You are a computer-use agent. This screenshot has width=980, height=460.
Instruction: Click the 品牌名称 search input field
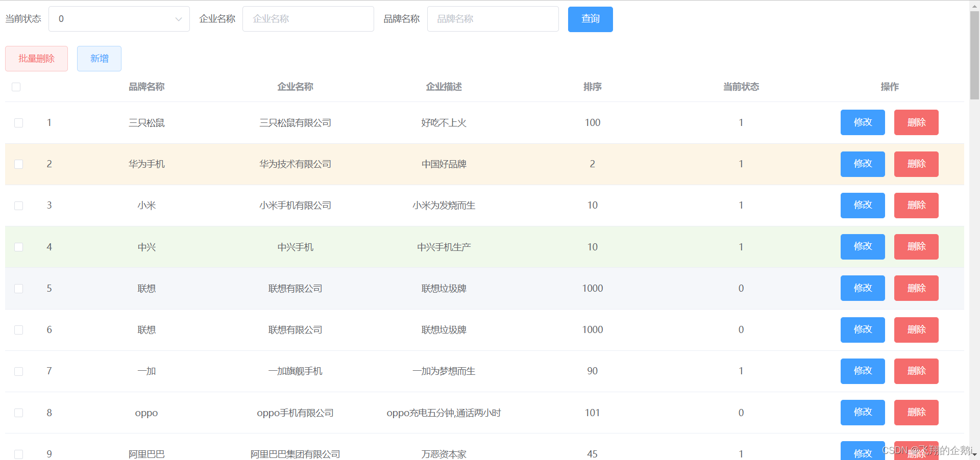[x=493, y=19]
